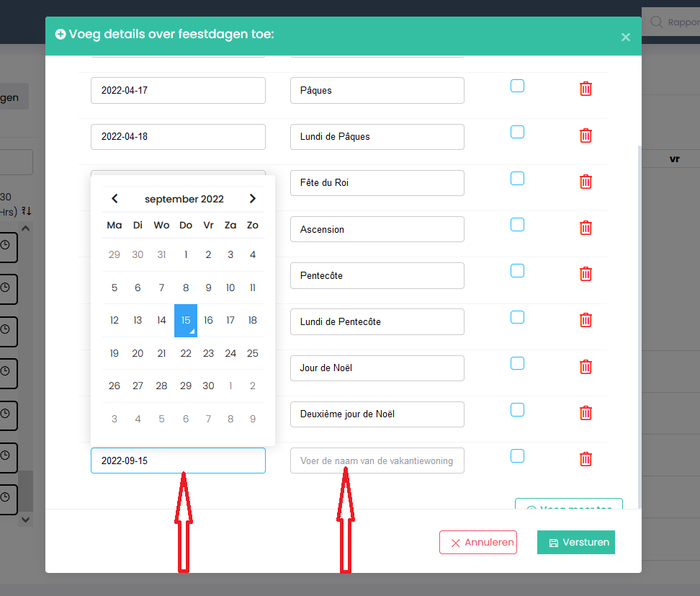Delete the Lundi de Pâques row
This screenshot has height=596, width=700.
point(585,135)
